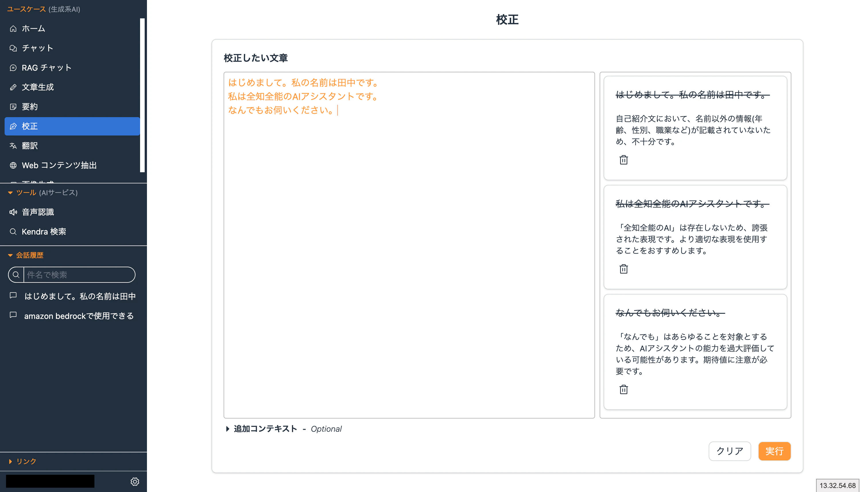This screenshot has height=492, width=868.
Task: Open the 翻訳 use case
Action: (x=72, y=146)
